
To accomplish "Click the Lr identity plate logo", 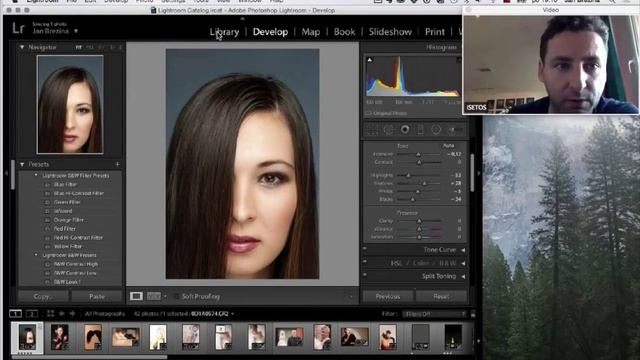I will coord(18,28).
